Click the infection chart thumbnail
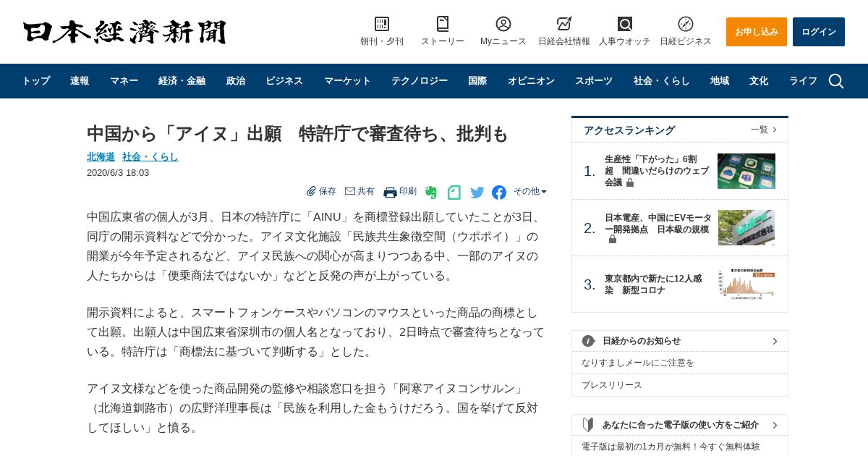The image size is (868, 456). pyautogui.click(x=746, y=283)
